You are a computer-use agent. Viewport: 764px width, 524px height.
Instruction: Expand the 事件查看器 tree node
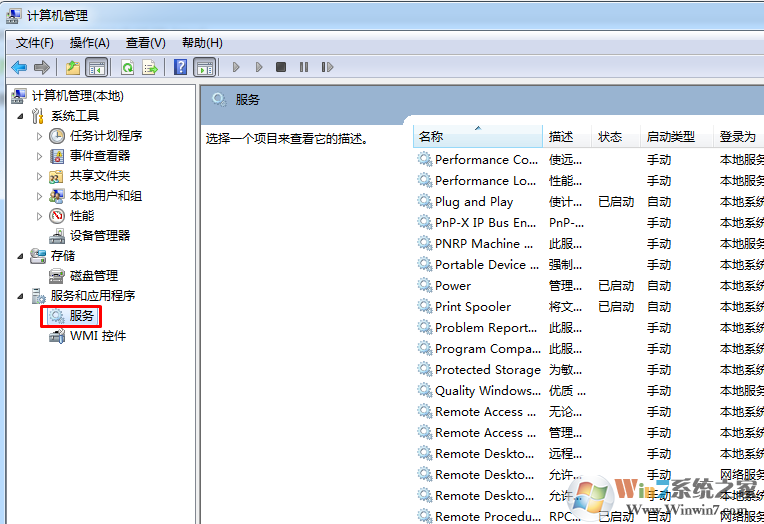click(40, 156)
